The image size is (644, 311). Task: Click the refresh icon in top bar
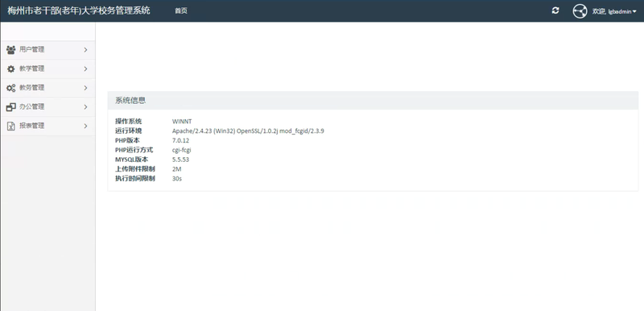pyautogui.click(x=555, y=10)
